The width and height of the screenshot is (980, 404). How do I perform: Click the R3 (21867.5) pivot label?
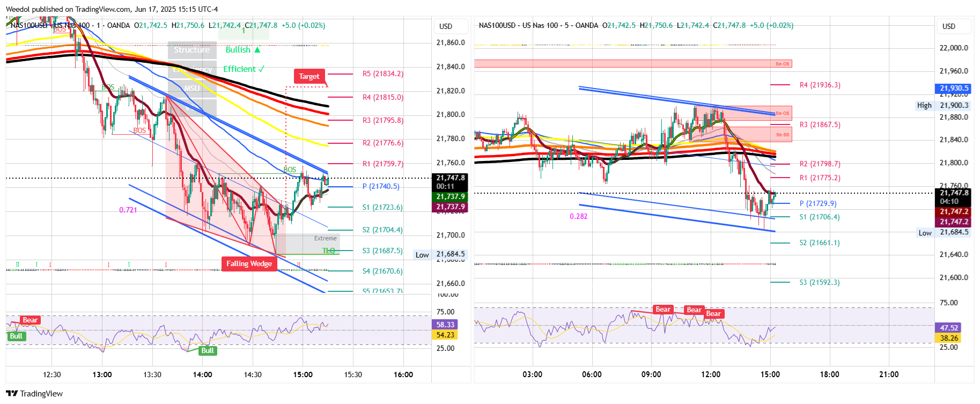[x=820, y=125]
